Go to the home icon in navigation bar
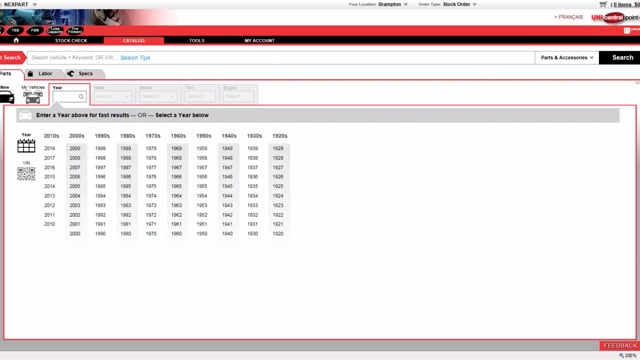This screenshot has height=360, width=640. tap(16, 40)
